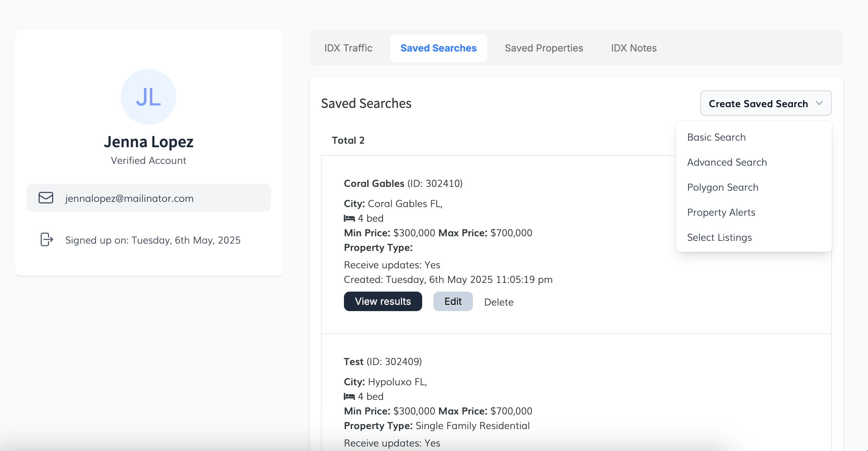The image size is (868, 451).
Task: Click the envelope email icon
Action: [x=46, y=198]
